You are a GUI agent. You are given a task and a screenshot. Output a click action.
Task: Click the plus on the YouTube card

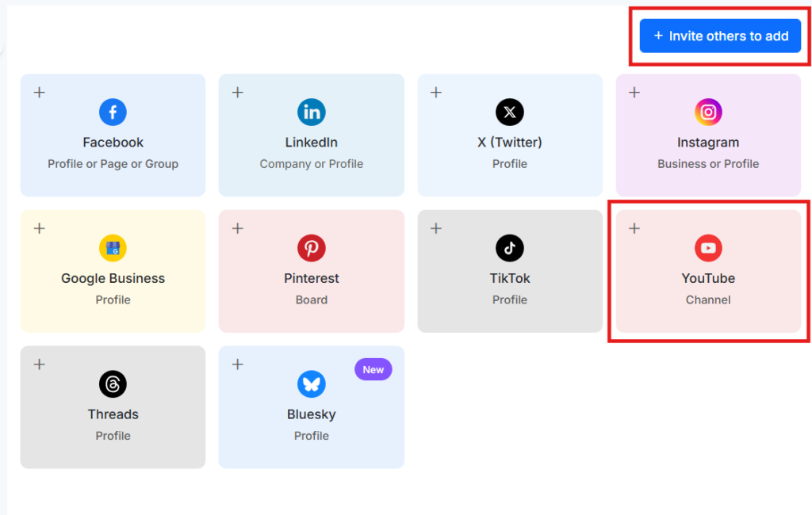click(634, 228)
